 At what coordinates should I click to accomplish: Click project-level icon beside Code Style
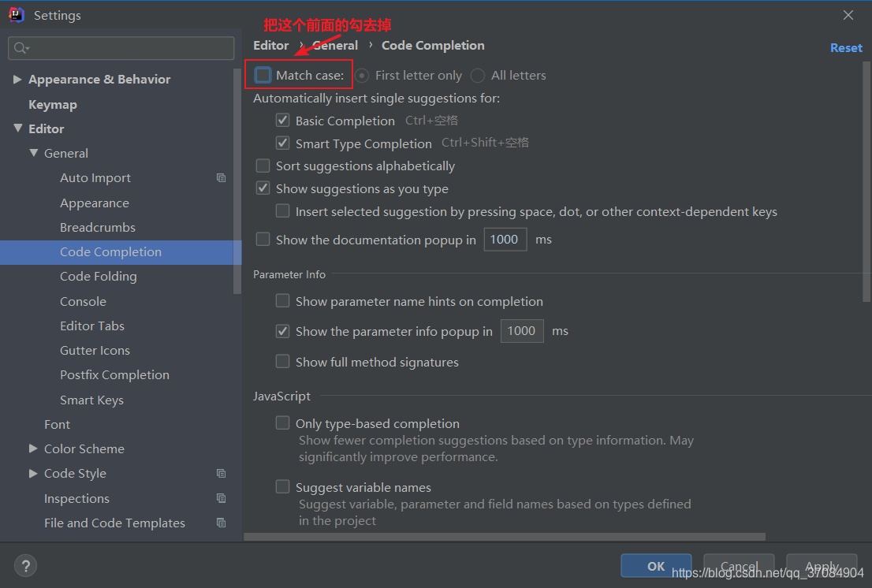pos(222,474)
